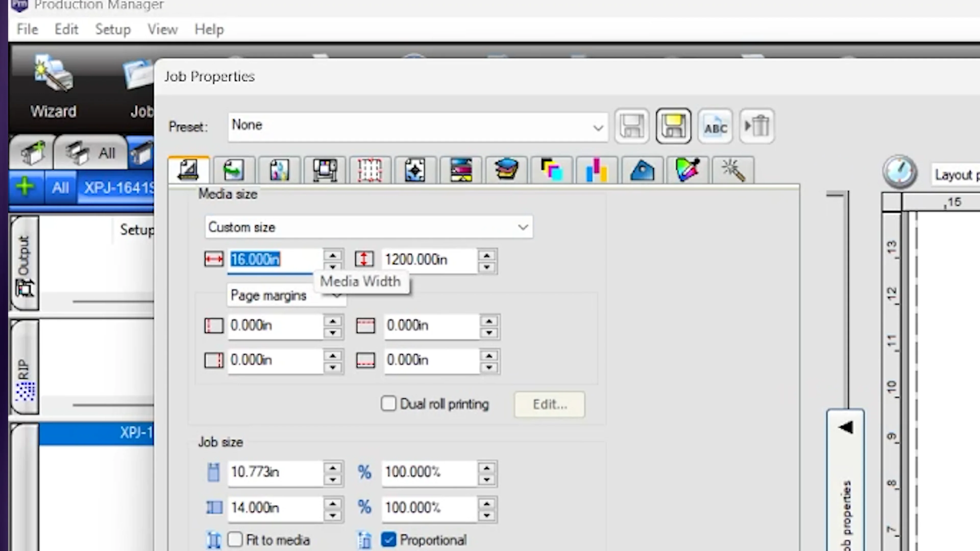Select the magic wand tab icon
The width and height of the screenshot is (980, 551).
pyautogui.click(x=733, y=170)
